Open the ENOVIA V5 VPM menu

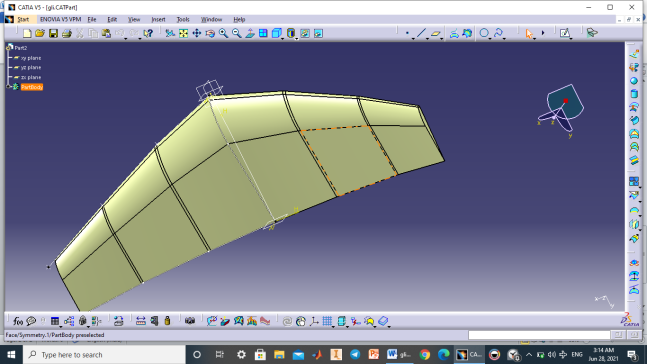[60, 19]
